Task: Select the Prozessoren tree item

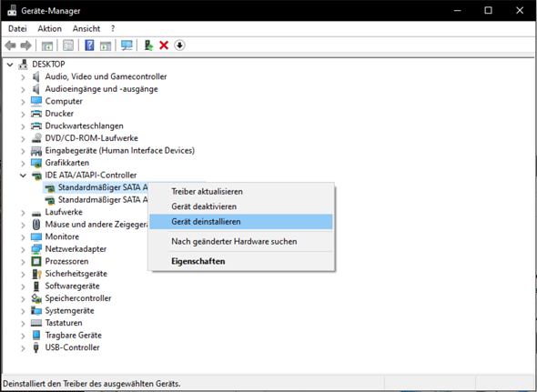Action: (x=66, y=261)
